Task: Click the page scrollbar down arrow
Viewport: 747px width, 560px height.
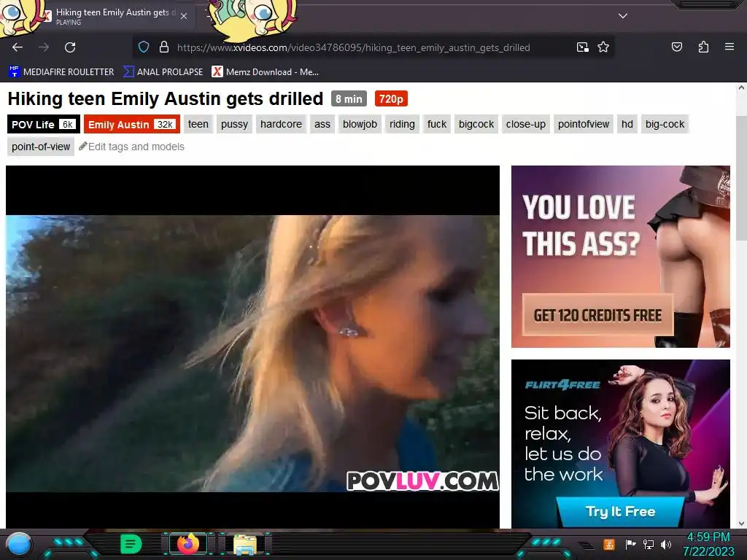Action: point(741,523)
